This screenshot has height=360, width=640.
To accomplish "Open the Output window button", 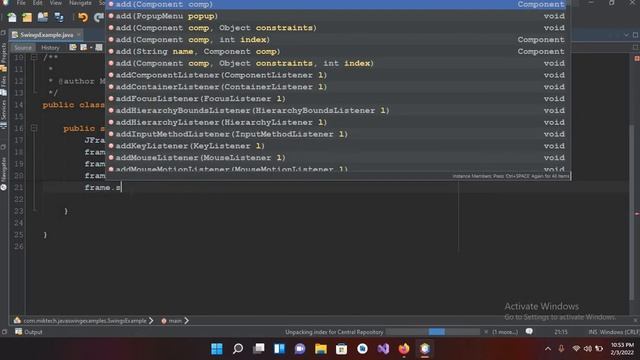I will coord(29,332).
